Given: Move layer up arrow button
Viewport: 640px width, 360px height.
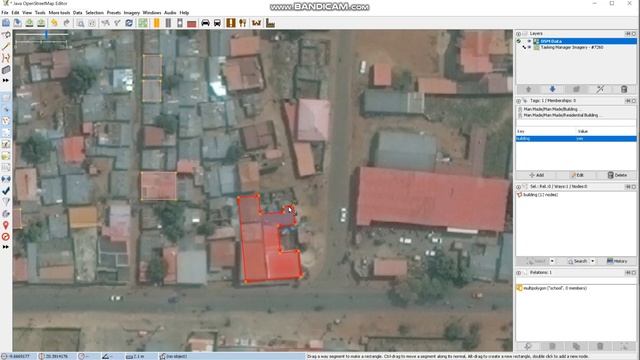Looking at the screenshot, I should pos(528,89).
